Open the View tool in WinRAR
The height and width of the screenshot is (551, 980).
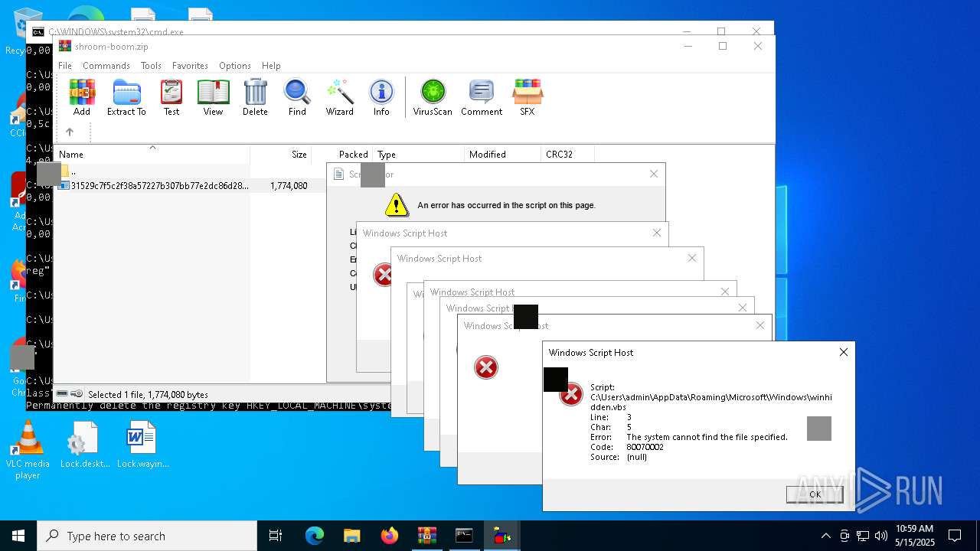click(213, 98)
